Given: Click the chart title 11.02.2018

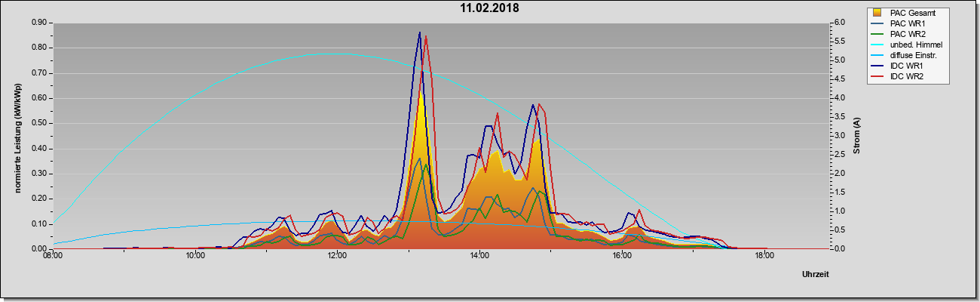Looking at the screenshot, I should point(490,8).
